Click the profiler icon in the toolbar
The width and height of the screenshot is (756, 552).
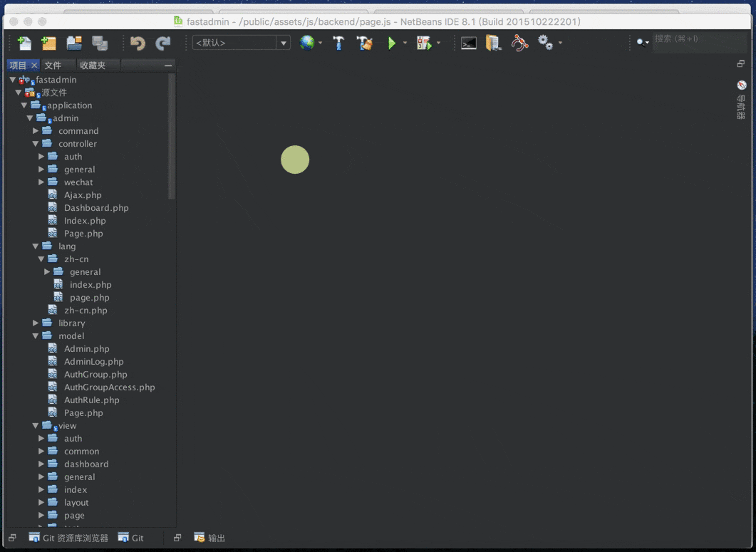point(519,43)
